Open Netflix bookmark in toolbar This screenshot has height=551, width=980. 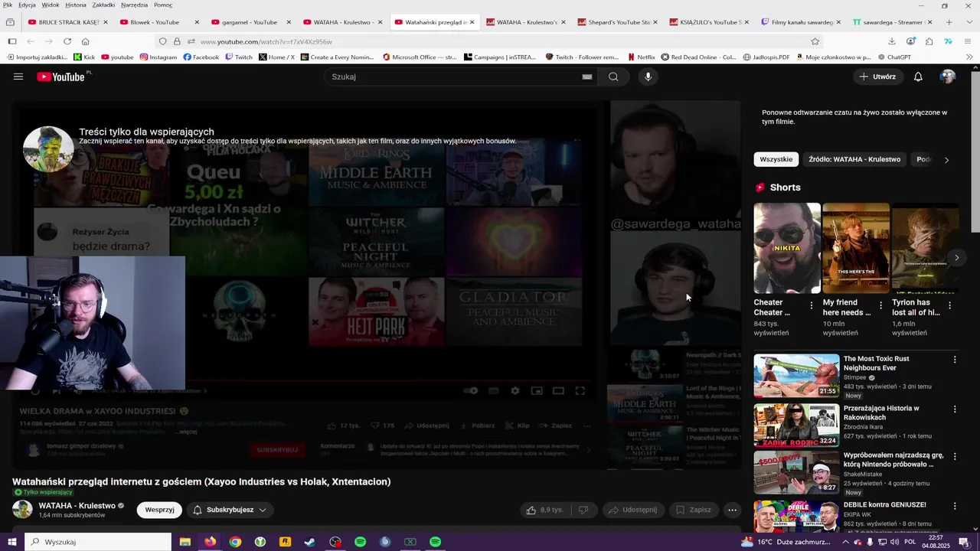(x=641, y=57)
